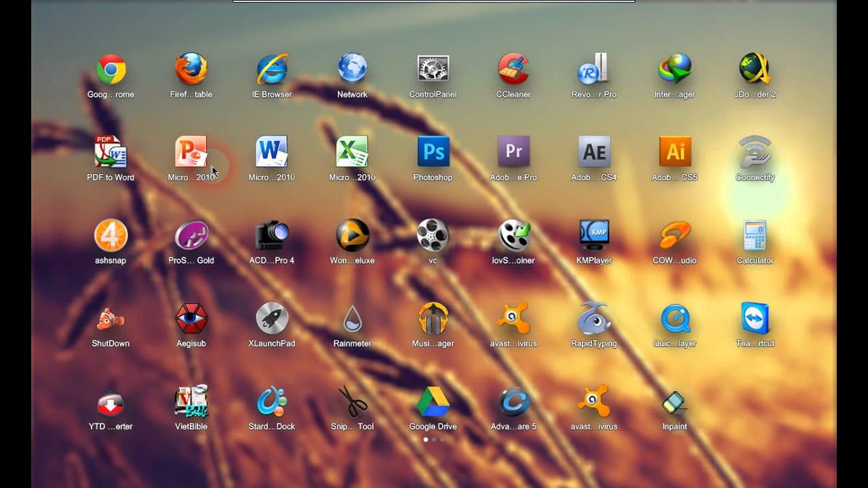Open the IE Browser icon
Viewport: 868px width, 488px height.
[272, 69]
